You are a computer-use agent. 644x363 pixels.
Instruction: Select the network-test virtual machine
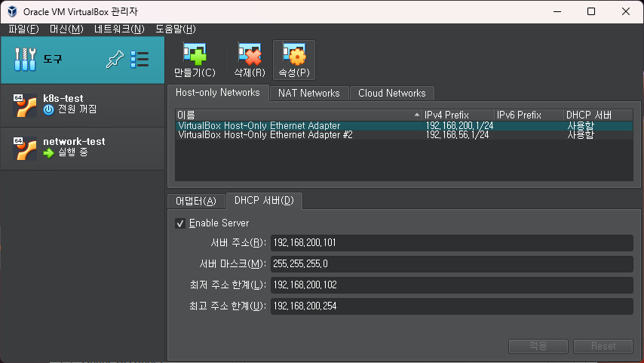coord(82,149)
